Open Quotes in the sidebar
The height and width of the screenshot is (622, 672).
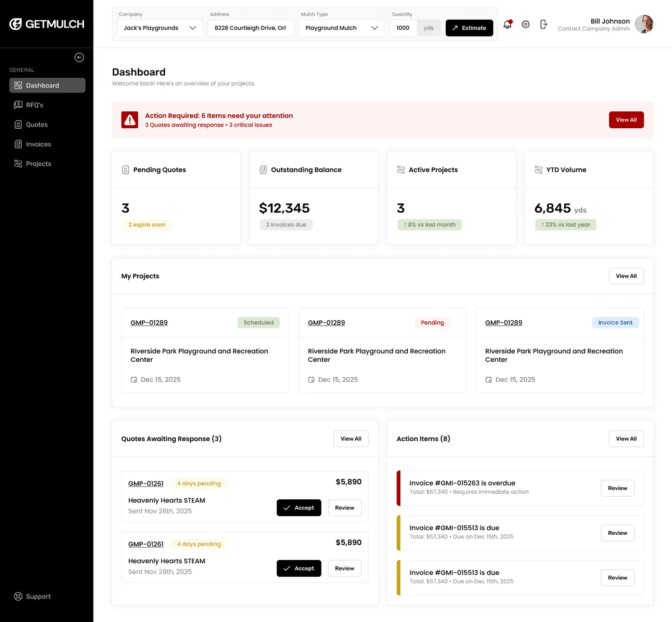click(x=47, y=124)
